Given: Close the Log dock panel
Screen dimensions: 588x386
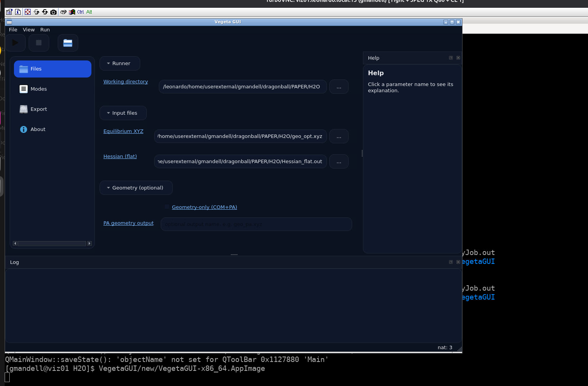Looking at the screenshot, I should click(458, 262).
